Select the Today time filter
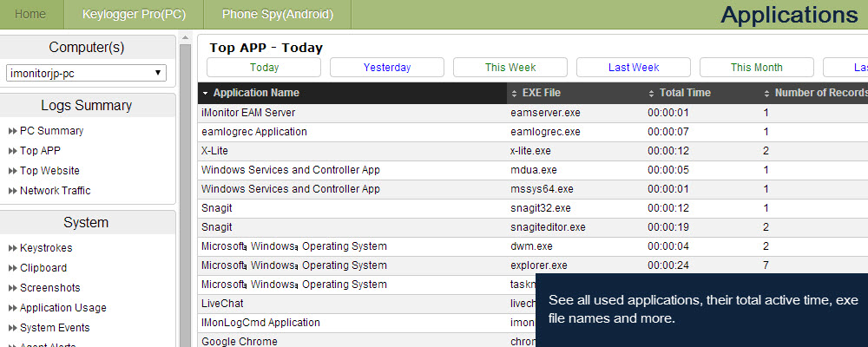868x347 pixels. 264,68
